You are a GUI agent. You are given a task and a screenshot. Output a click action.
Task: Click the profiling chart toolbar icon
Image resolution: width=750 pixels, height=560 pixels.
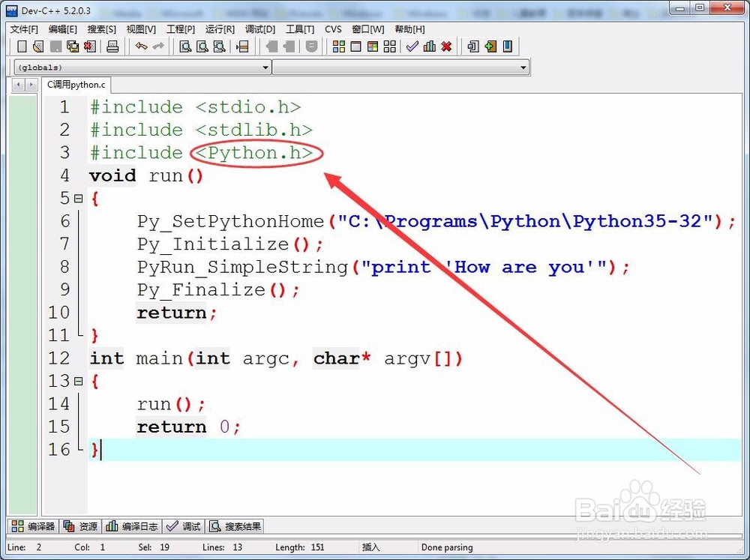(x=429, y=46)
